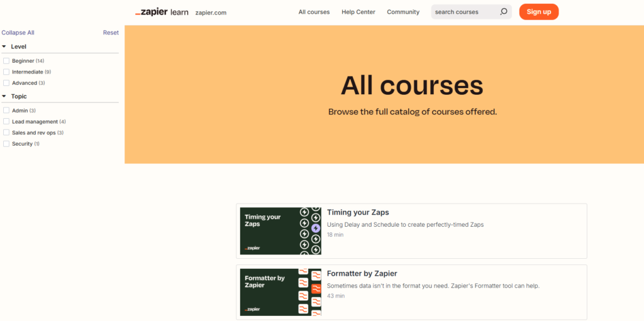Visit the zapier.com header link

[x=211, y=13]
